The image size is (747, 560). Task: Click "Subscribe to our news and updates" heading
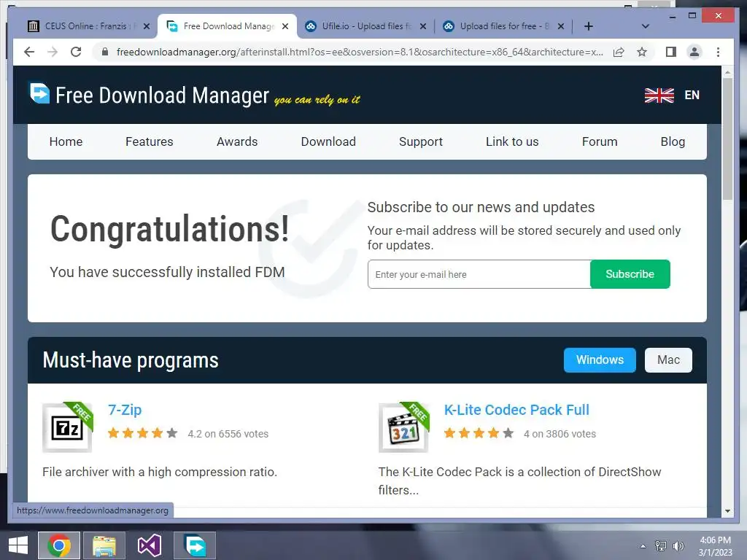click(x=481, y=207)
